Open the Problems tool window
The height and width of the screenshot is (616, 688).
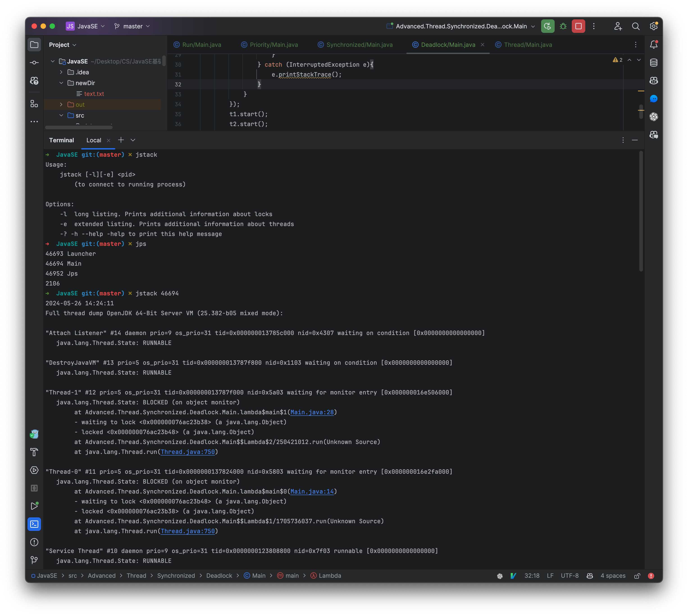click(x=34, y=542)
